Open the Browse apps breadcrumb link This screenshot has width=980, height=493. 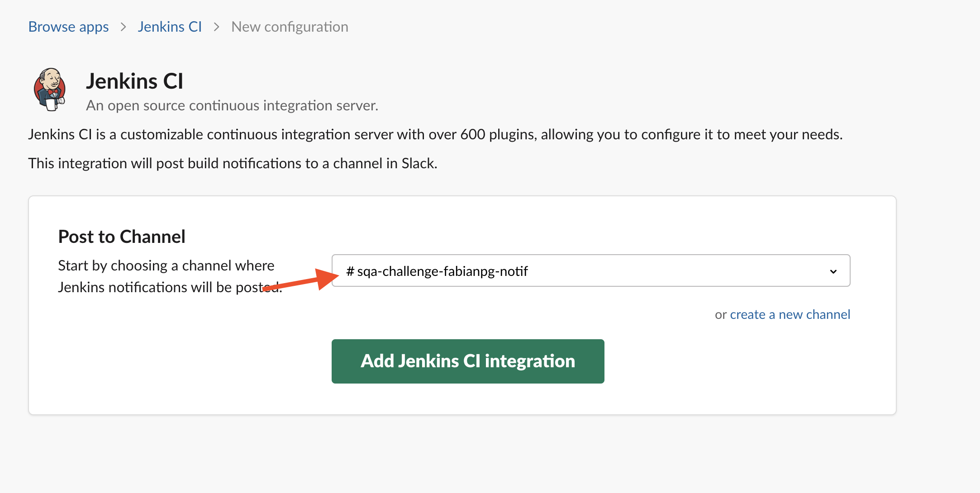point(68,27)
